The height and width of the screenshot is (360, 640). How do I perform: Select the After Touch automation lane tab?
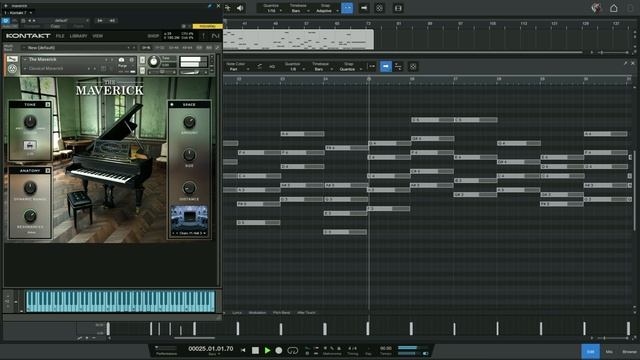click(x=306, y=313)
